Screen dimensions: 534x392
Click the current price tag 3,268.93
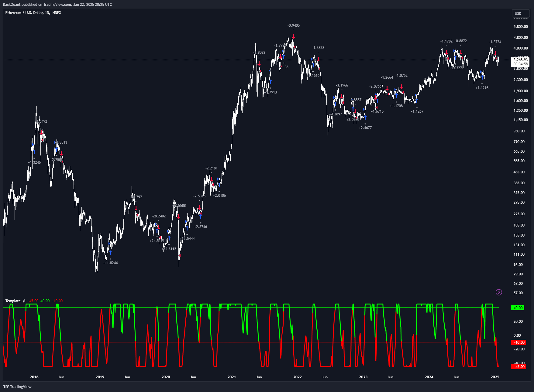pyautogui.click(x=521, y=60)
